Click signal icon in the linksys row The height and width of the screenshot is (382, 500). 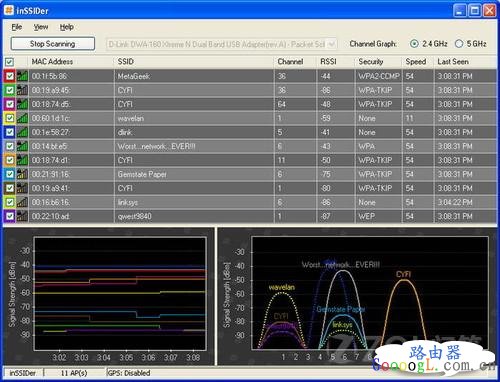[22, 202]
